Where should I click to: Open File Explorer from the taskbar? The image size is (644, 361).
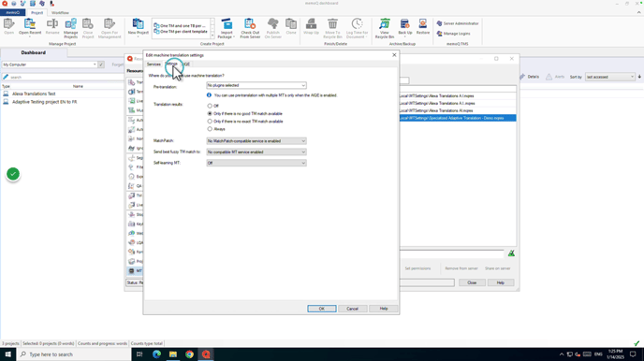[173, 354]
